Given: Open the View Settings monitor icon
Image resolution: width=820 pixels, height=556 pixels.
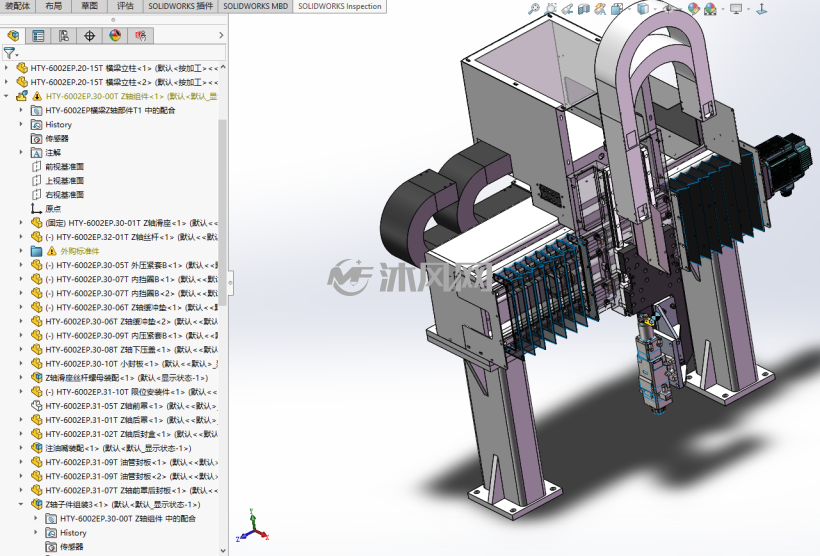Looking at the screenshot, I should point(736,9).
